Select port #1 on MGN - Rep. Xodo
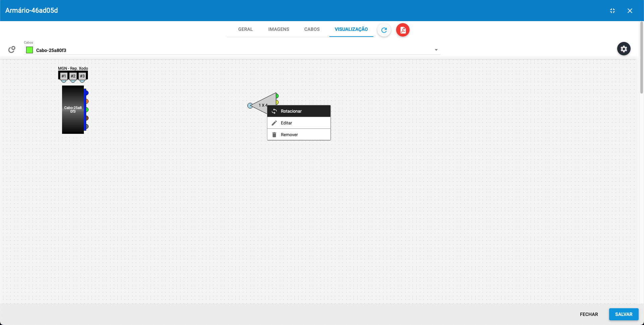The width and height of the screenshot is (644, 325). click(64, 76)
